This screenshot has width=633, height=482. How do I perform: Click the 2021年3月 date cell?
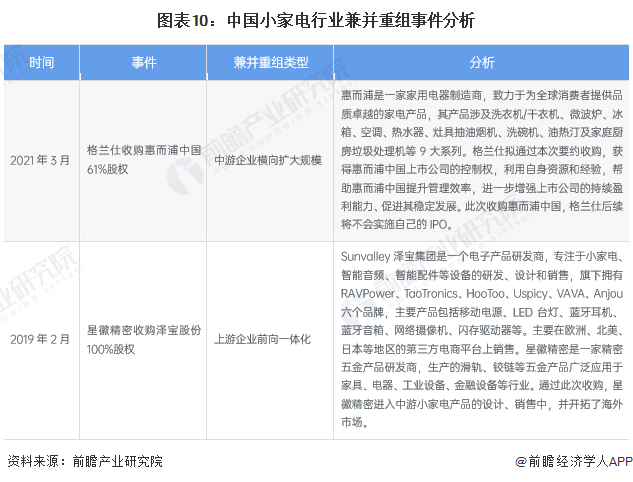click(40, 160)
